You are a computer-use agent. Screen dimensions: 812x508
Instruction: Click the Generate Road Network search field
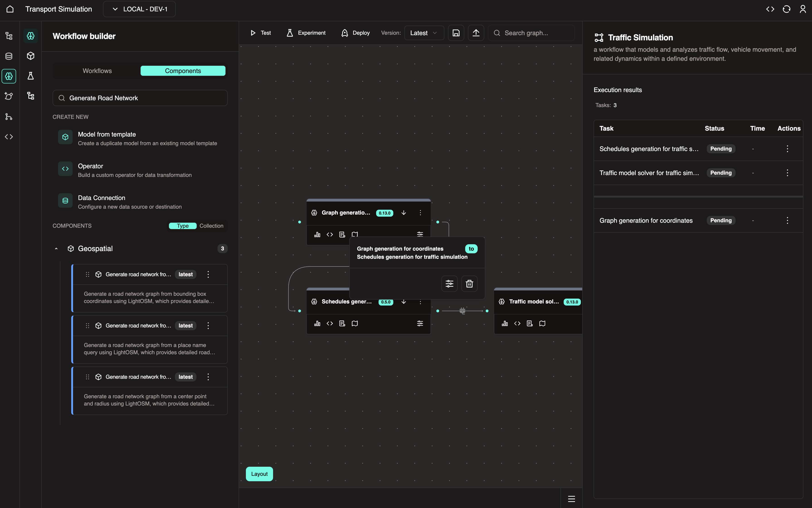tap(140, 98)
